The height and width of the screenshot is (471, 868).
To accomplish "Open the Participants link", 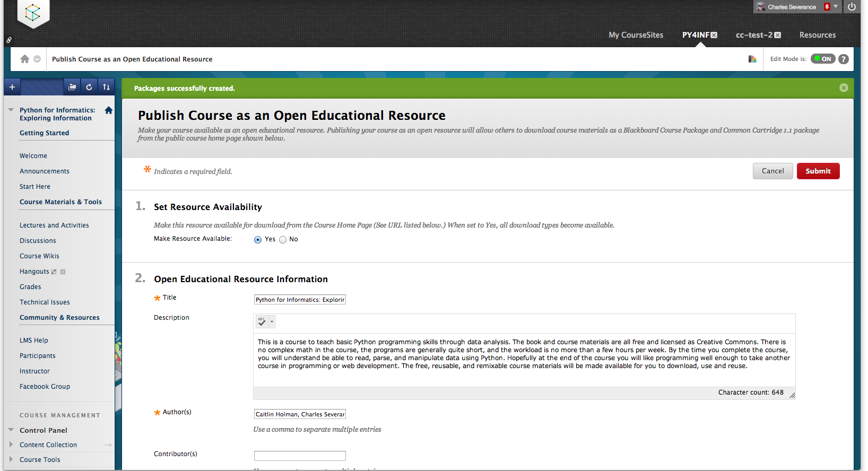I will [38, 356].
